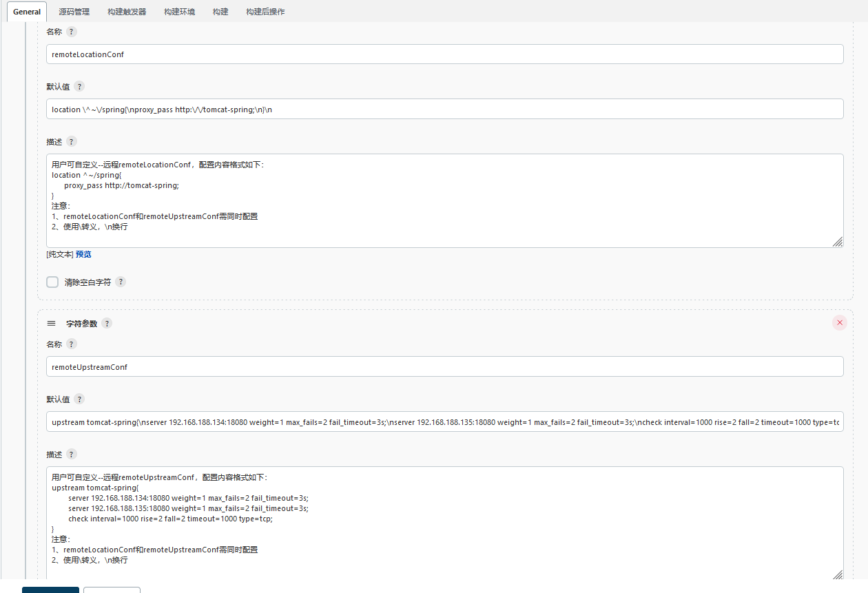The image size is (868, 593).
Task: Click the line 'check interval=1000 rise=2 fall=2 timeout=1000 type=tcp;'
Action: [x=170, y=519]
